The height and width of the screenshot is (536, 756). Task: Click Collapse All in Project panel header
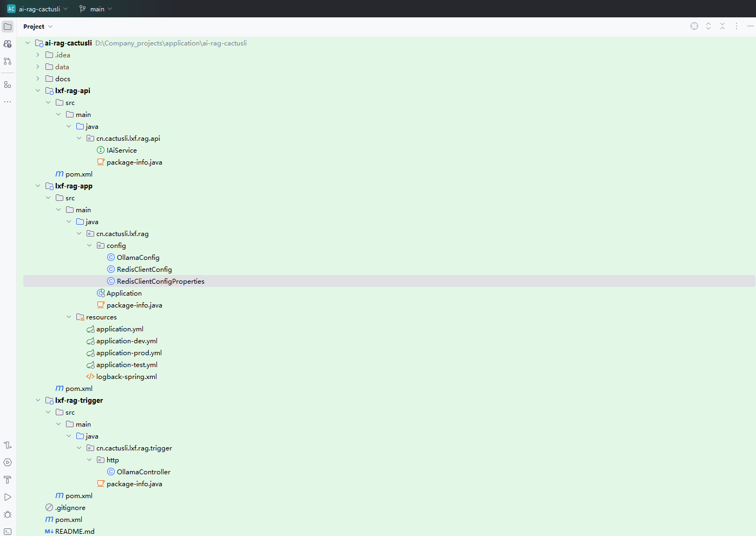(x=722, y=26)
